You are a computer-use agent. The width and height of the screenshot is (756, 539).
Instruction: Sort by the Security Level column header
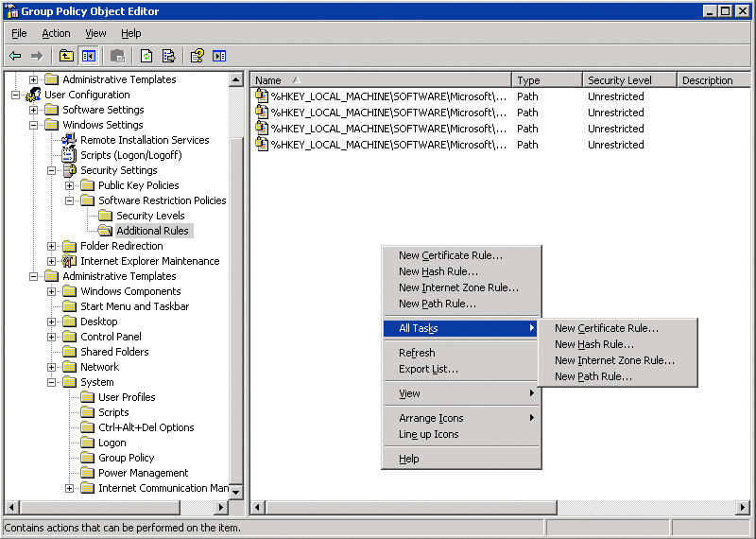(x=629, y=80)
